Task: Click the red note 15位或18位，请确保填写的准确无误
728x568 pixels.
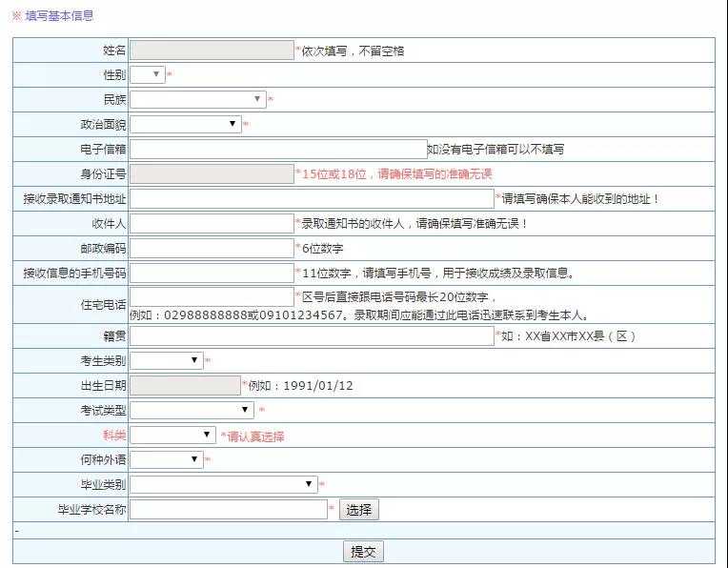Action: tap(397, 174)
